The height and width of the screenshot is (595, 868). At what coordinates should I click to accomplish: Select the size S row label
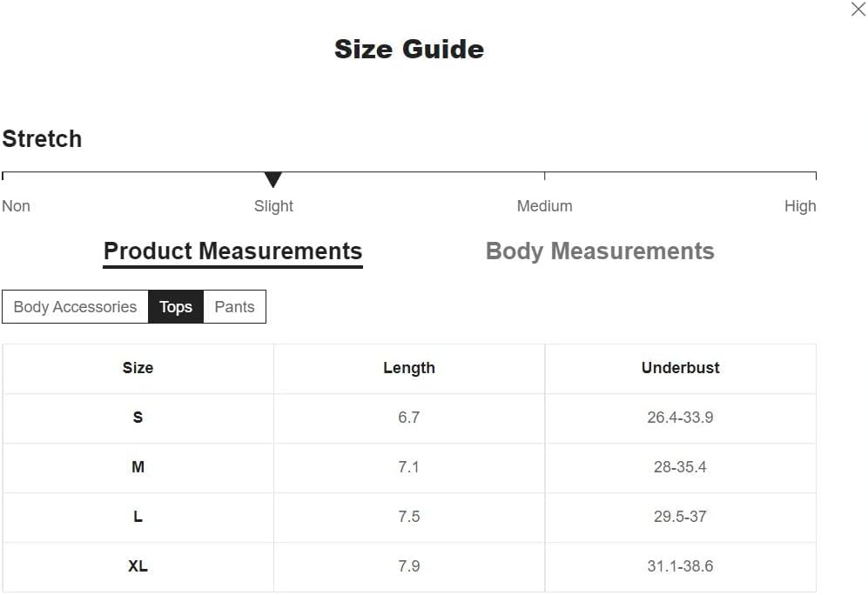tap(138, 418)
